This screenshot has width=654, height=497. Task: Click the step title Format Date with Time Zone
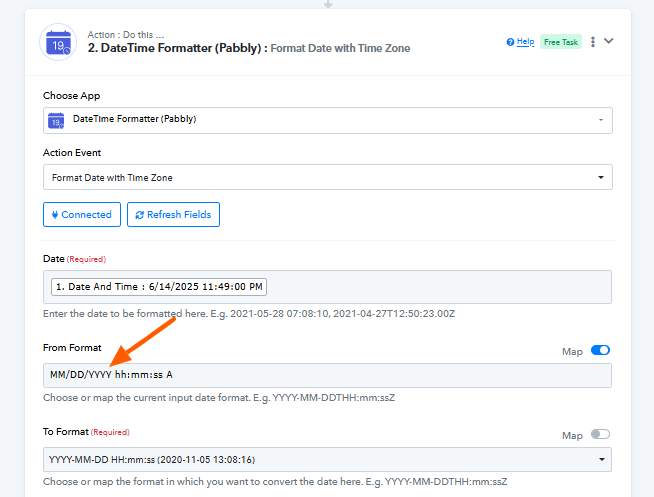(x=340, y=48)
